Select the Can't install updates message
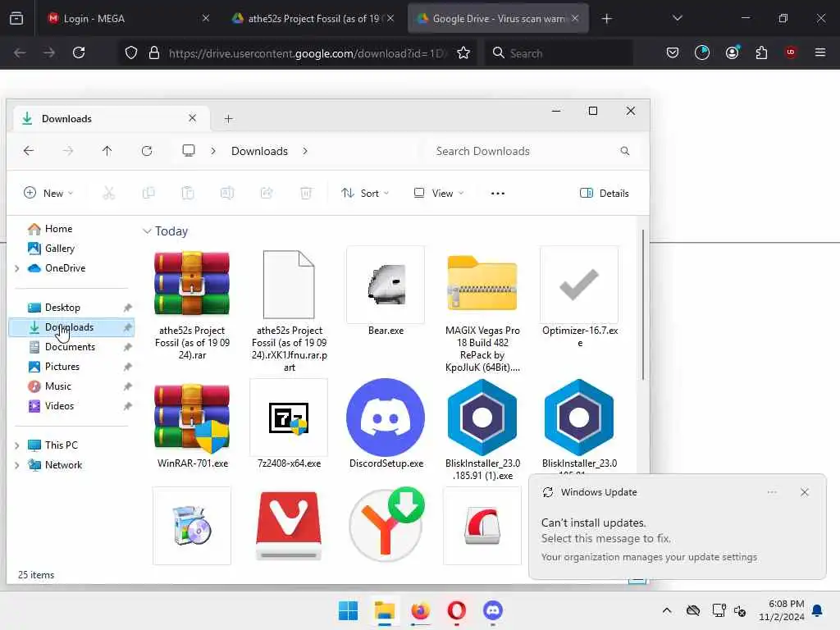Image resolution: width=840 pixels, height=630 pixels. [594, 523]
